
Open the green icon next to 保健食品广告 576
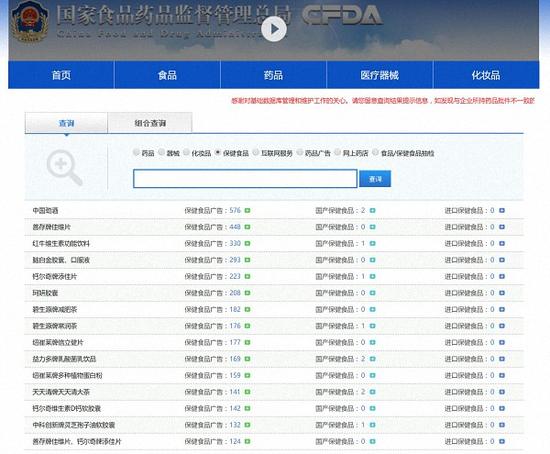[x=247, y=211]
